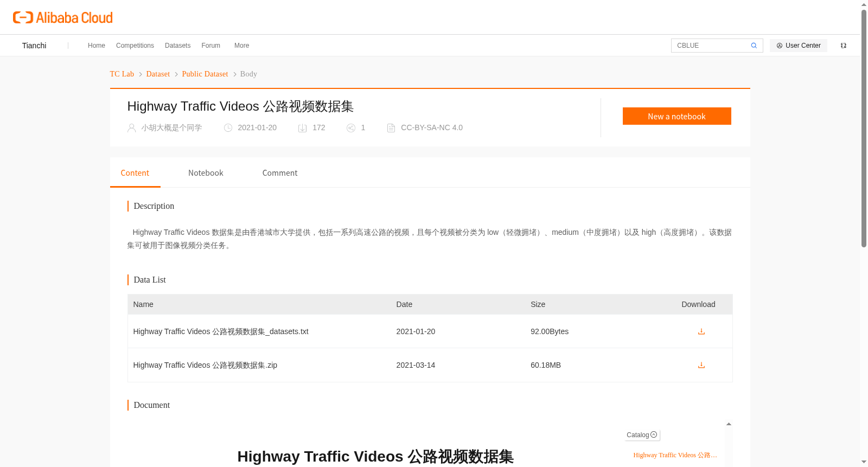Click the document scroll up arrow
The height and width of the screenshot is (467, 868).
pyautogui.click(x=729, y=424)
